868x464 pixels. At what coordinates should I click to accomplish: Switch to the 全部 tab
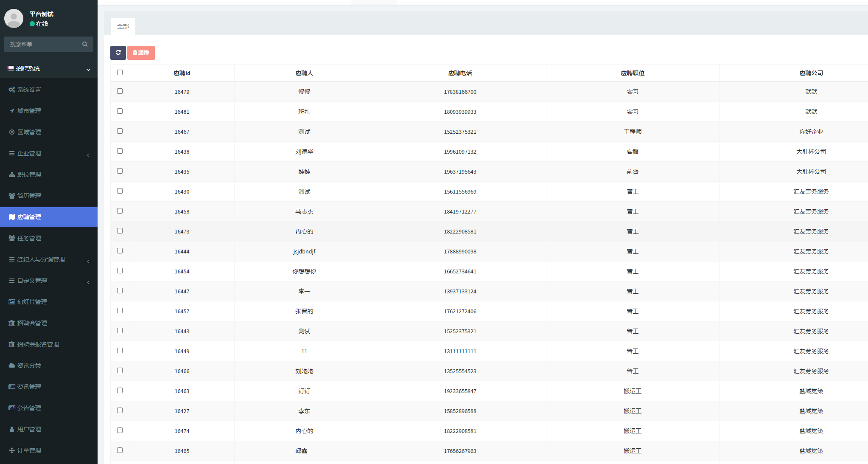pos(123,26)
